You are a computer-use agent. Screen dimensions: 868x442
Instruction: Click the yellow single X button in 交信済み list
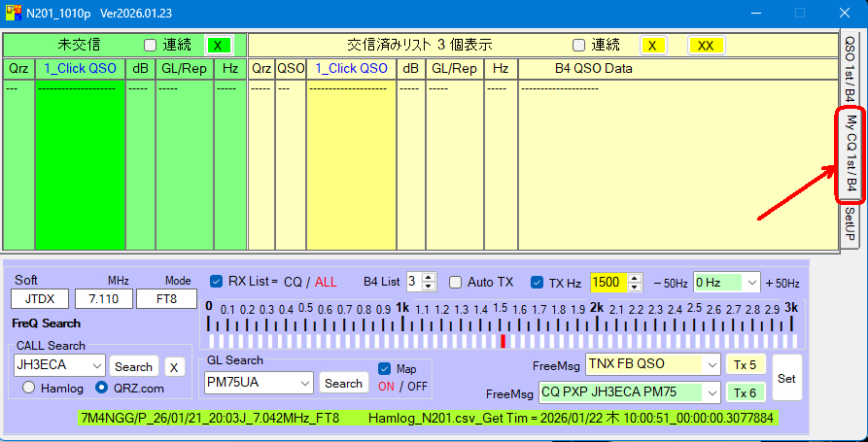(x=653, y=46)
